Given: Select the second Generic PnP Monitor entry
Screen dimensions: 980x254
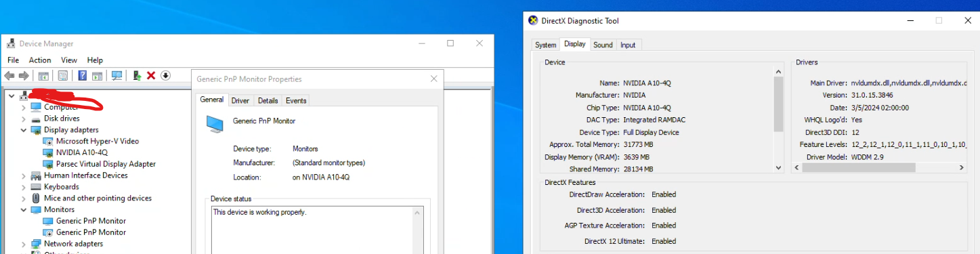Looking at the screenshot, I should (91, 232).
